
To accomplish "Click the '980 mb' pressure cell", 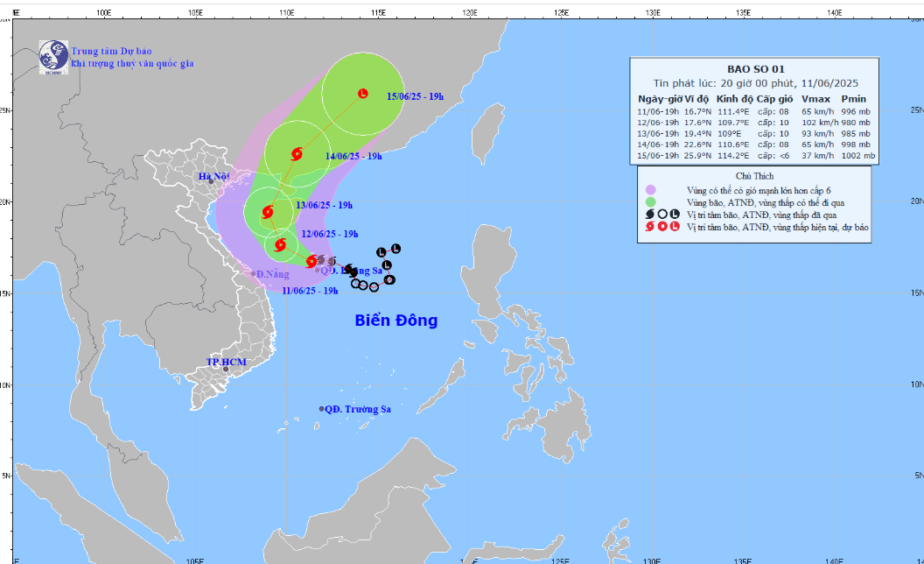I will pyautogui.click(x=856, y=123).
